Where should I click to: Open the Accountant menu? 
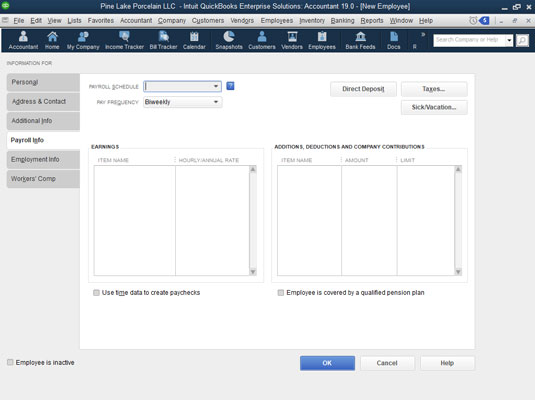(x=136, y=20)
